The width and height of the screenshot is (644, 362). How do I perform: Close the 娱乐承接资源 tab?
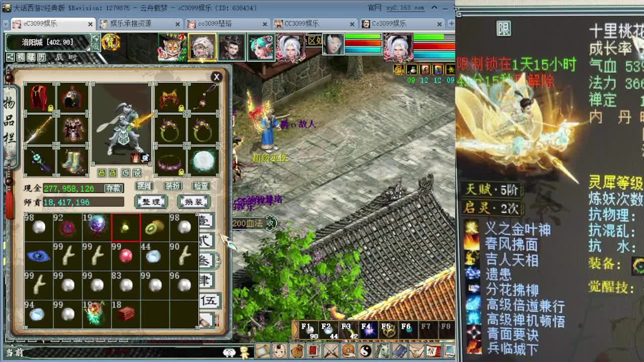178,24
